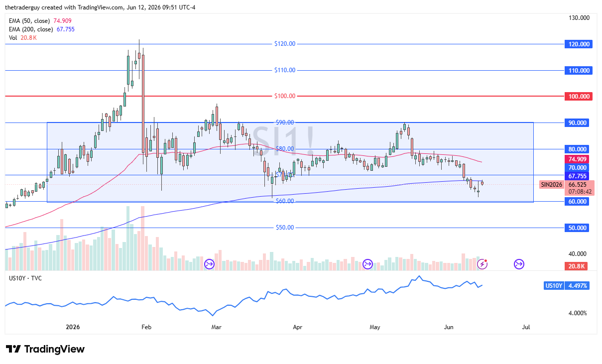Click the $50.00 line label
The image size is (602, 364).
click(x=285, y=228)
